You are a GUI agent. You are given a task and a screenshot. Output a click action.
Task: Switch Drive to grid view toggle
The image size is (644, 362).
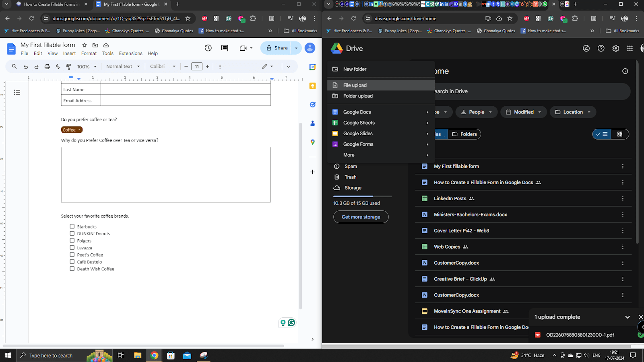tap(620, 134)
